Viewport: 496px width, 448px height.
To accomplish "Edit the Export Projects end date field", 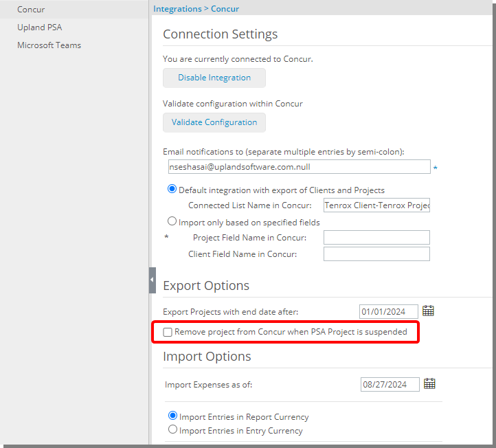I will click(388, 312).
